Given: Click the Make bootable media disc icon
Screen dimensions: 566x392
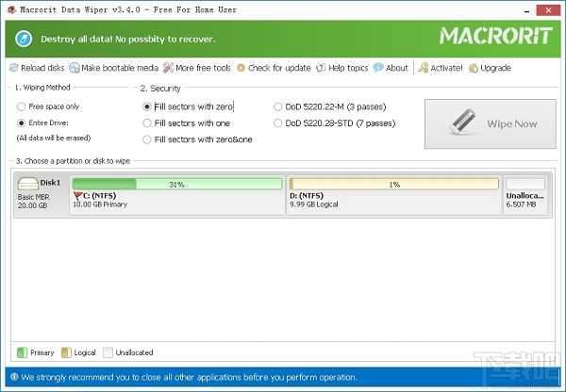Looking at the screenshot, I should click(x=74, y=68).
